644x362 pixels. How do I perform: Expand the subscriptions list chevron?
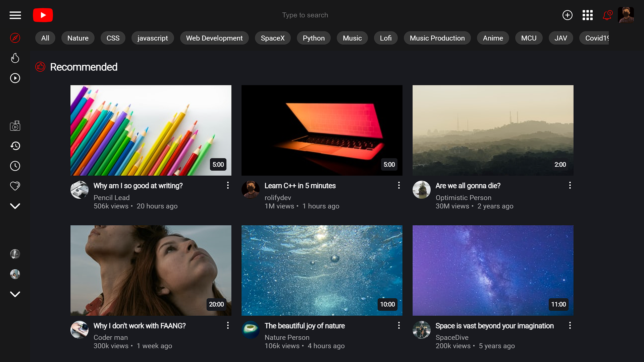15,294
